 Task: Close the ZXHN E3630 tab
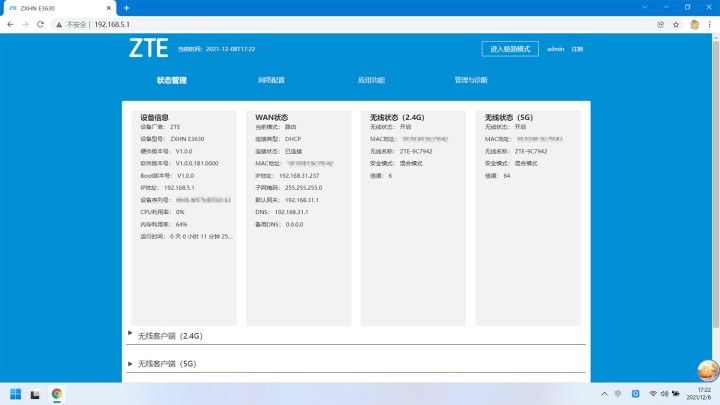[x=109, y=8]
